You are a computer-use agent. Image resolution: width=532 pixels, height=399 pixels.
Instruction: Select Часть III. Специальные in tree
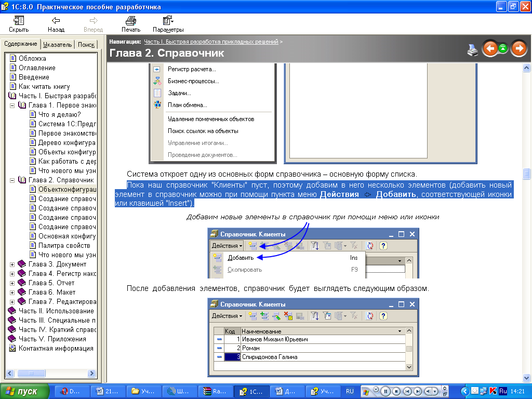(x=57, y=320)
